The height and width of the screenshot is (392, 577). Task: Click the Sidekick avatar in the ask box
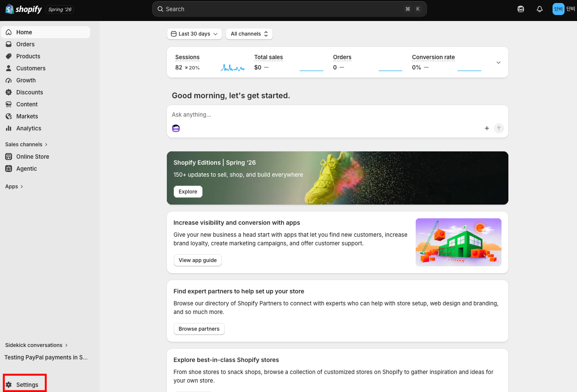click(x=176, y=128)
